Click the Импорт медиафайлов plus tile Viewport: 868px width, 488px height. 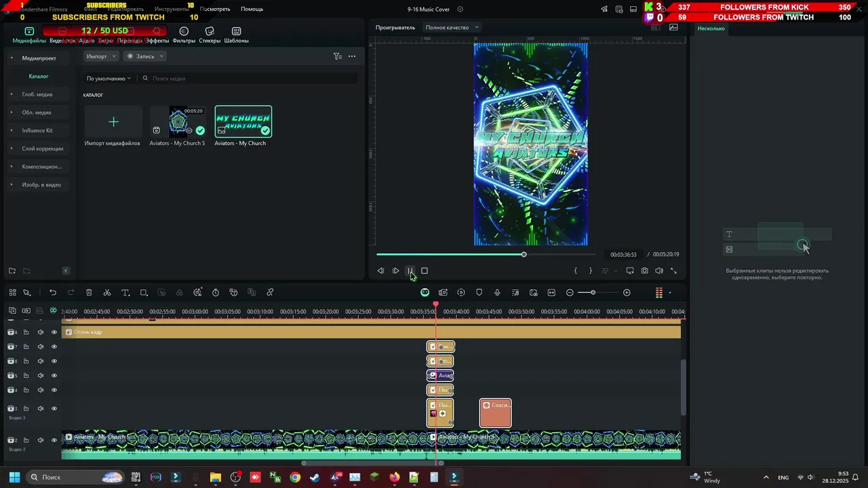click(113, 122)
